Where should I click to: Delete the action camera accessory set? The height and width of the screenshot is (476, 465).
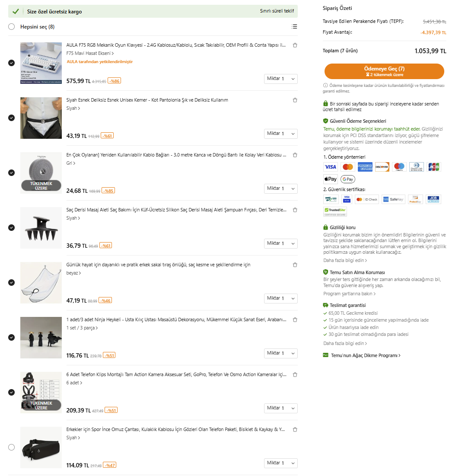[x=295, y=374]
